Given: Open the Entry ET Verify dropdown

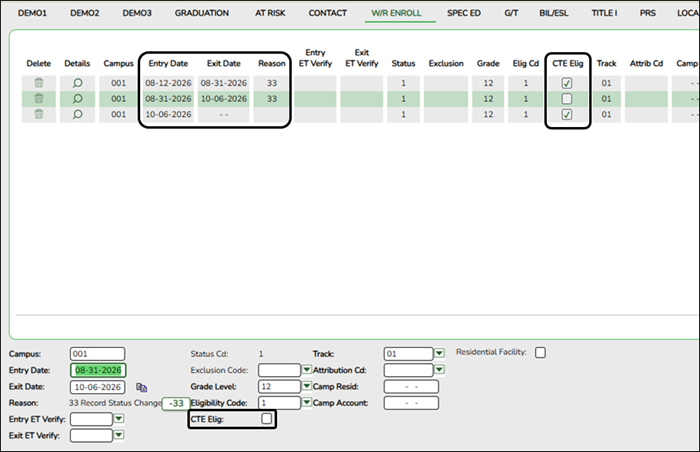Looking at the screenshot, I should (x=119, y=419).
